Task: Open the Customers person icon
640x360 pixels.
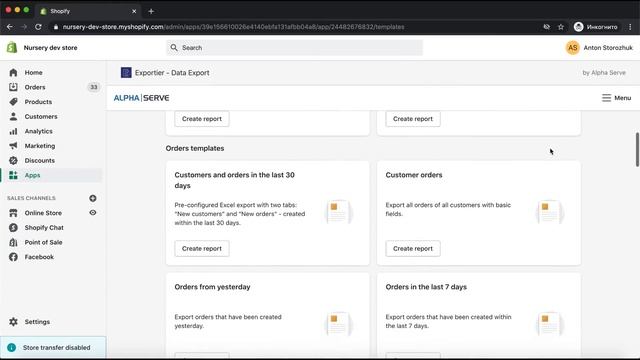Action: click(13, 116)
